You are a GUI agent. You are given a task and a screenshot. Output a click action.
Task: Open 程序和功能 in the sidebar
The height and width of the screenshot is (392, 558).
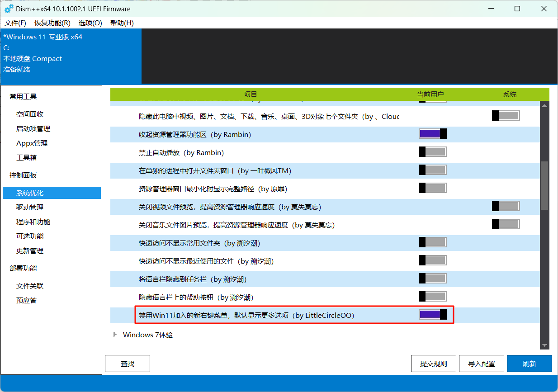33,222
